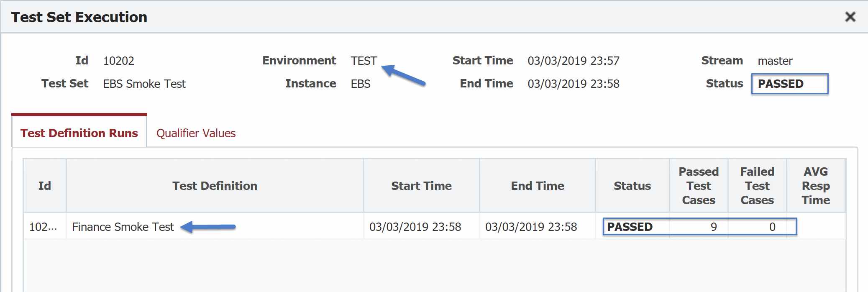Select the Test Definition Runs tab
This screenshot has height=292, width=868.
(79, 133)
